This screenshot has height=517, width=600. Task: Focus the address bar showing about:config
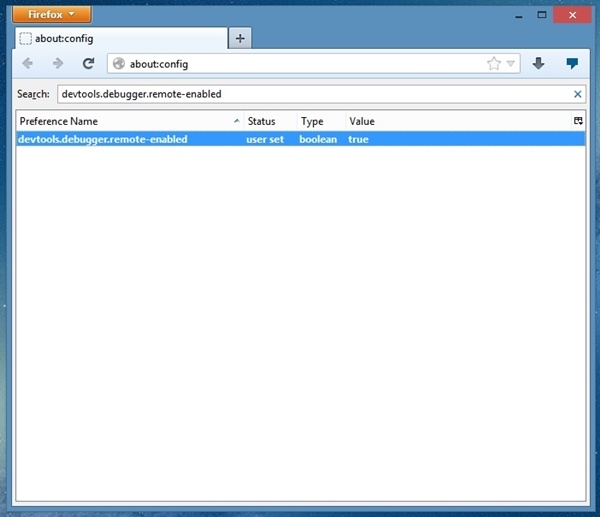point(300,64)
